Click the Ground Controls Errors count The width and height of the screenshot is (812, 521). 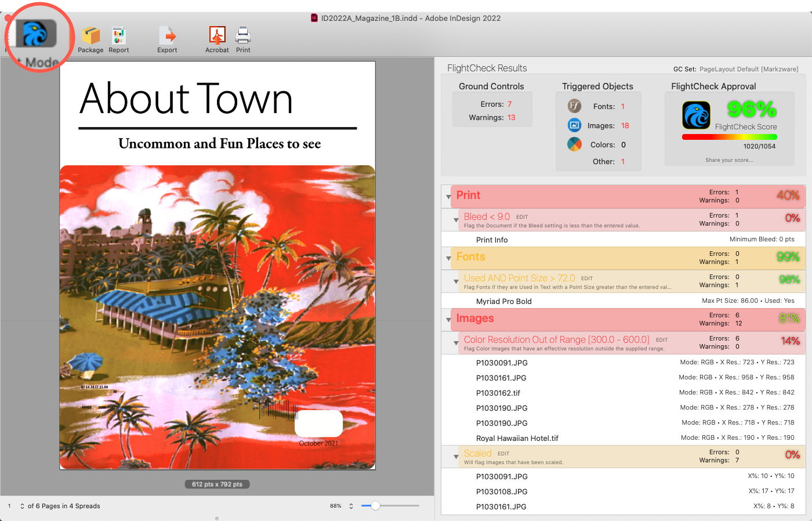click(509, 104)
